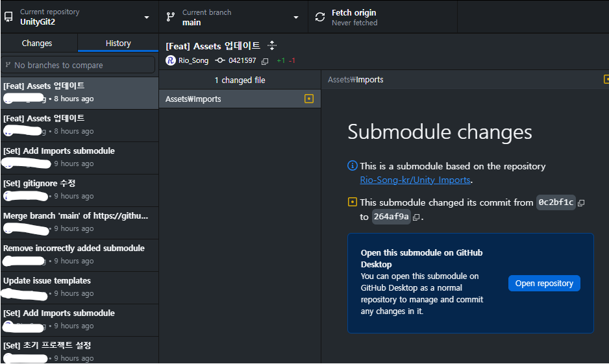Click the commit title [Feat] Assets 업데이트 header

pyautogui.click(x=213, y=46)
